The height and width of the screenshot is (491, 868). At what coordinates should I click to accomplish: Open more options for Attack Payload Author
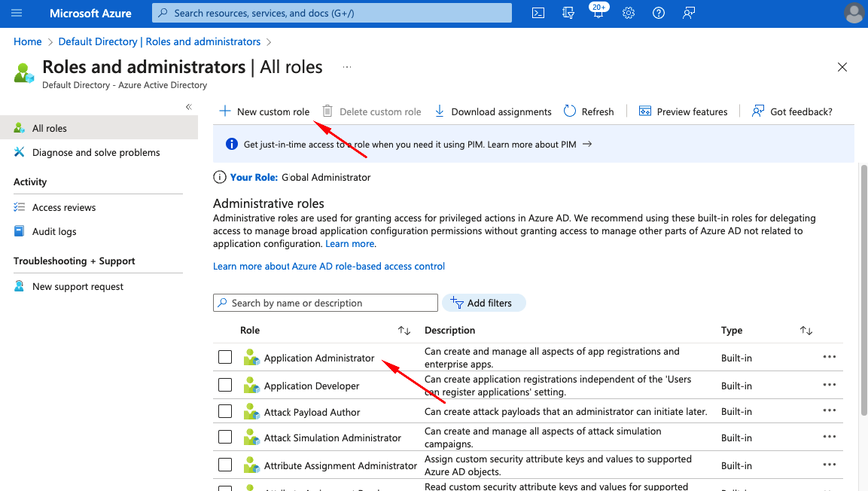click(830, 410)
